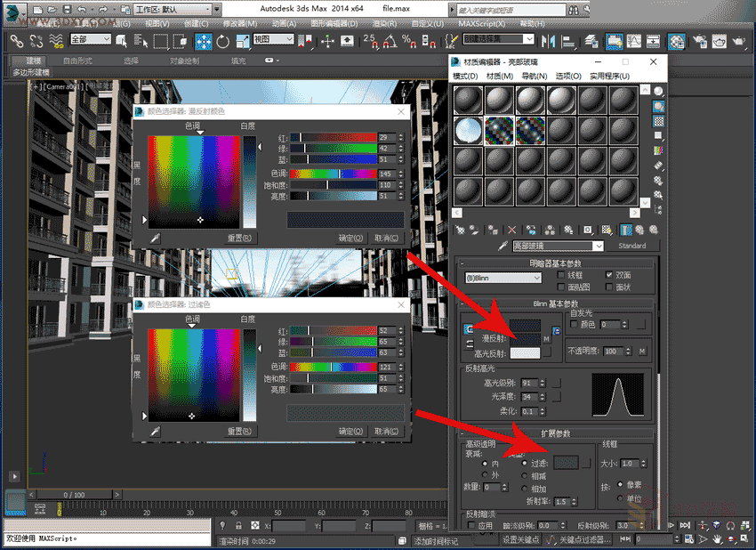756x550 pixels.
Task: Toggle Show End Result in Material Editor
Action: click(626, 231)
